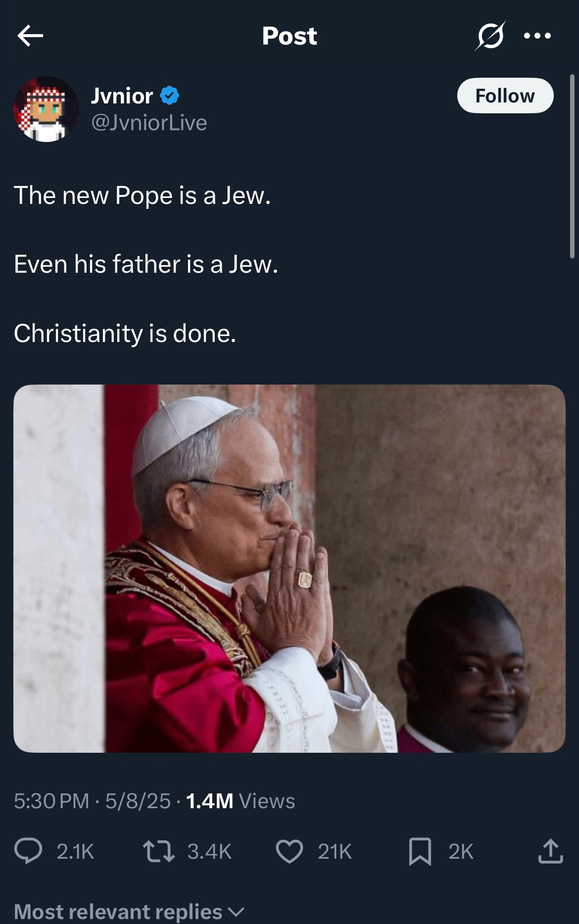Open the three-dot more options menu
The height and width of the screenshot is (924, 579).
coord(537,36)
